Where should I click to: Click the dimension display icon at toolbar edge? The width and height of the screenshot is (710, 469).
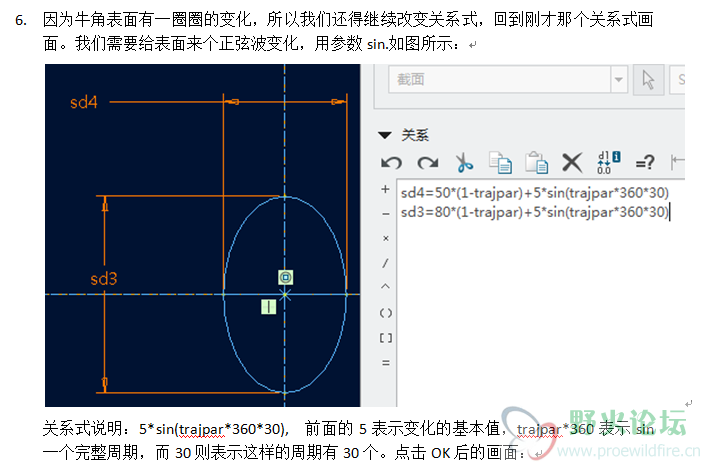tap(677, 161)
